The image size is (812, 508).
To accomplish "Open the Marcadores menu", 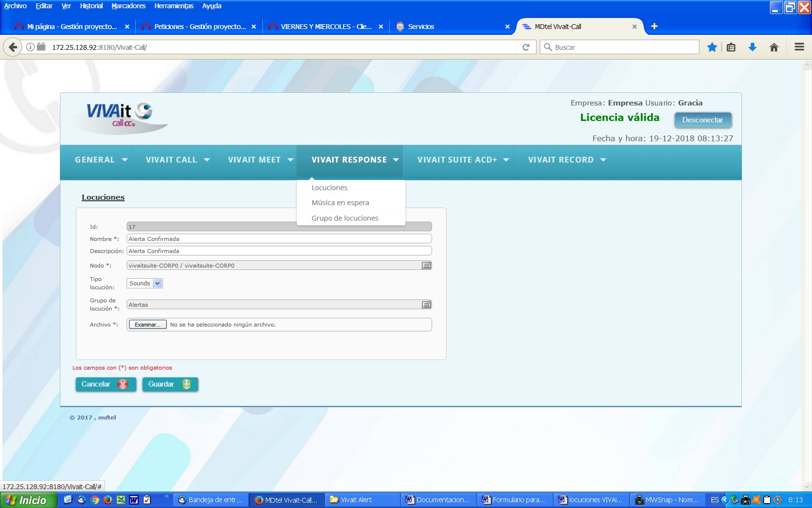I will coord(129,6).
